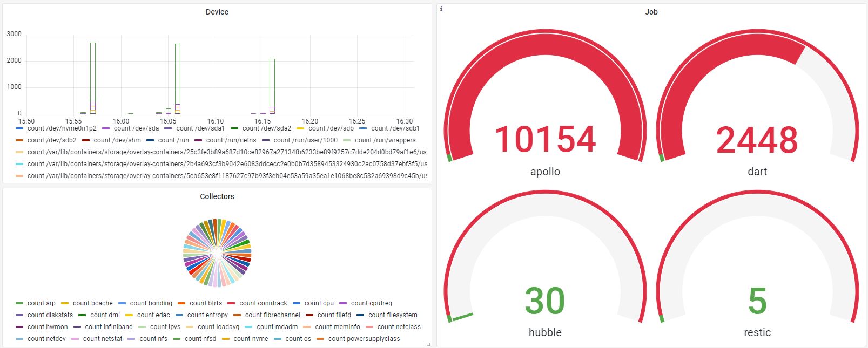Click the dart gauge value 2448
Screen dimensions: 868x348
pyautogui.click(x=757, y=139)
